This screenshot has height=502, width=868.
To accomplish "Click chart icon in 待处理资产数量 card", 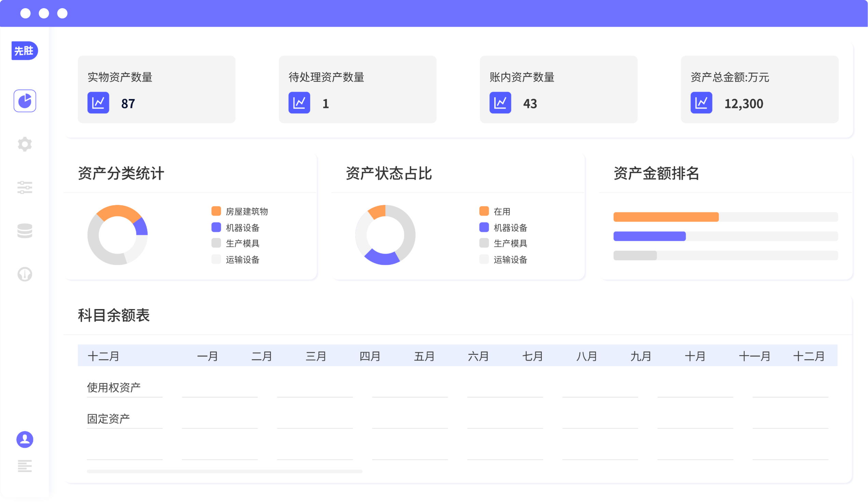I will click(x=299, y=102).
